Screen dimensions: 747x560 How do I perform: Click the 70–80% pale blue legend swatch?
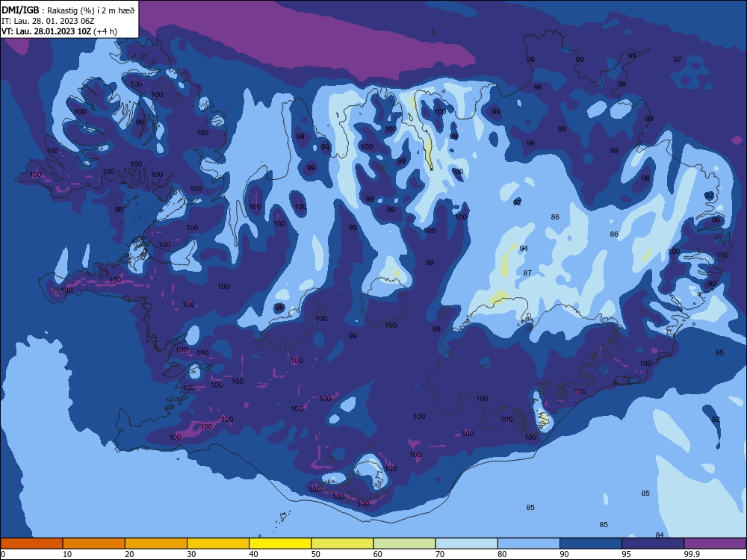click(466, 544)
